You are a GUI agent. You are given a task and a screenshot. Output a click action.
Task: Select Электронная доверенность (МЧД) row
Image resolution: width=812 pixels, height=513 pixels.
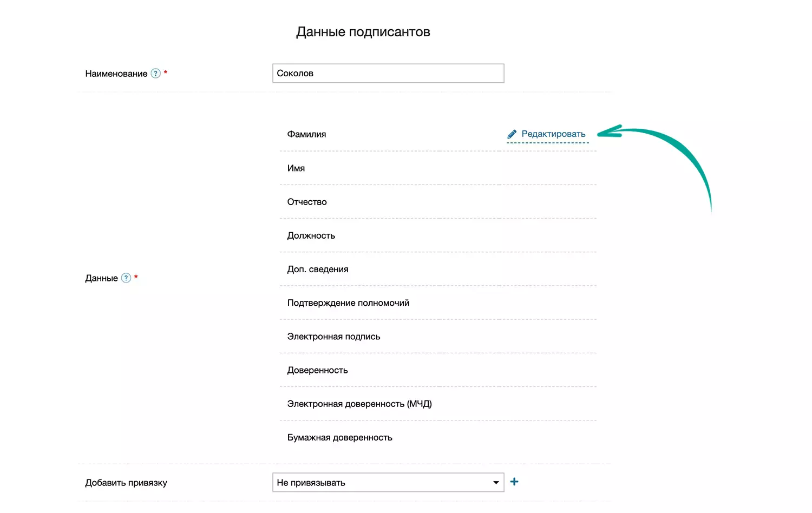coord(359,404)
